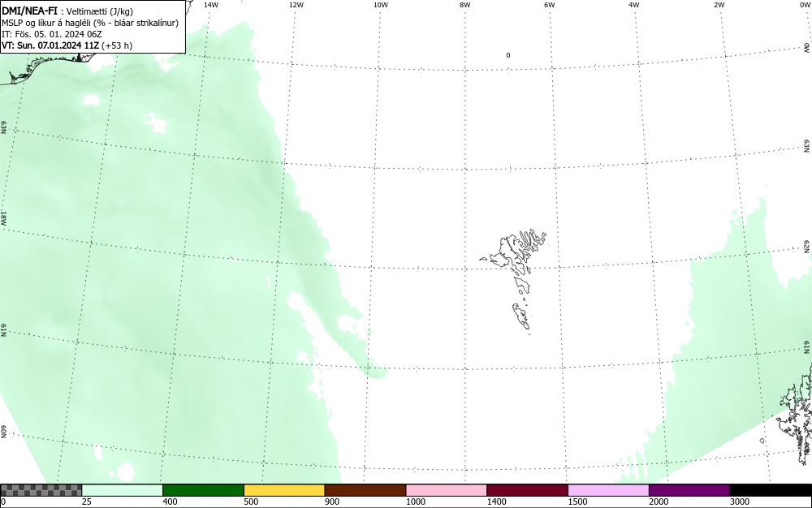Click the DMI/NEA-FI title text
Screen dimensions: 812x508
29,11
